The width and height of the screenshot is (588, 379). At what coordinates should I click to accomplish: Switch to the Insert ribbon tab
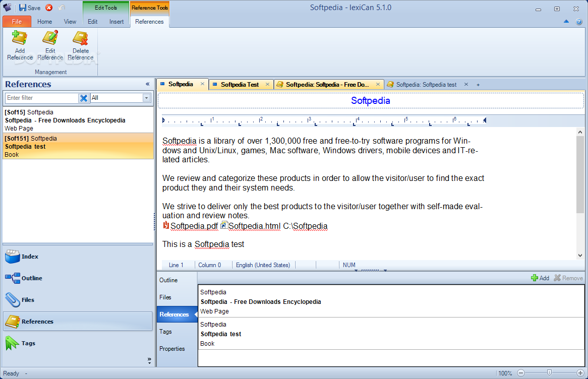tap(116, 22)
